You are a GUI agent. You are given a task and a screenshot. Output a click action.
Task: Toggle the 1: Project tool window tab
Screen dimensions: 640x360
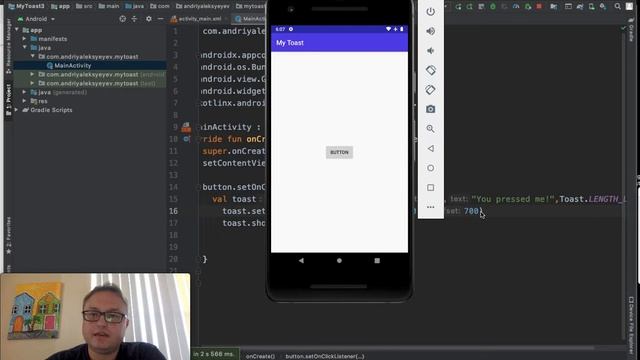click(x=9, y=99)
